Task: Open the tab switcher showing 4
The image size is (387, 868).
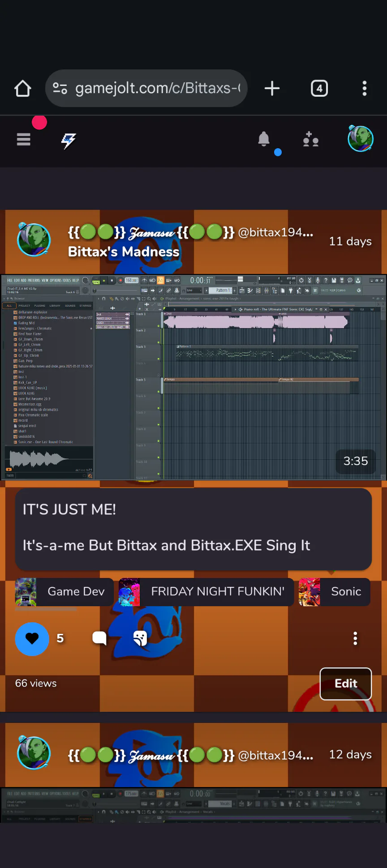Action: point(319,89)
